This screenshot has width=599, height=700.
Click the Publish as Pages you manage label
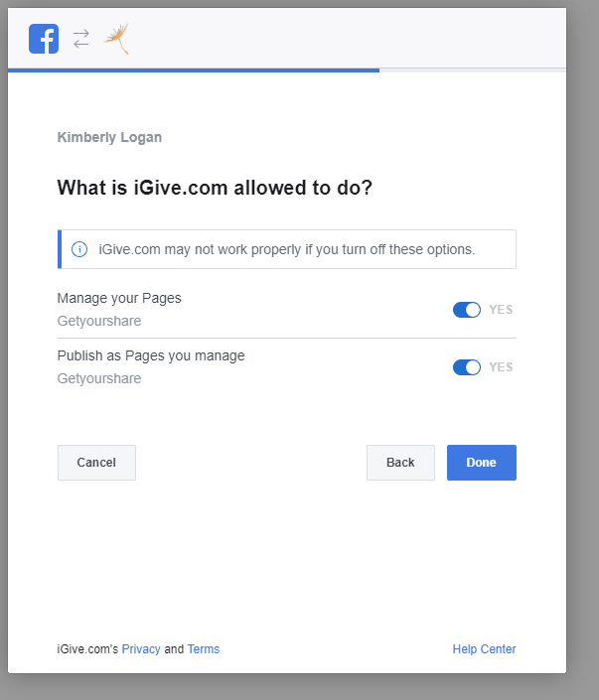[x=151, y=355]
